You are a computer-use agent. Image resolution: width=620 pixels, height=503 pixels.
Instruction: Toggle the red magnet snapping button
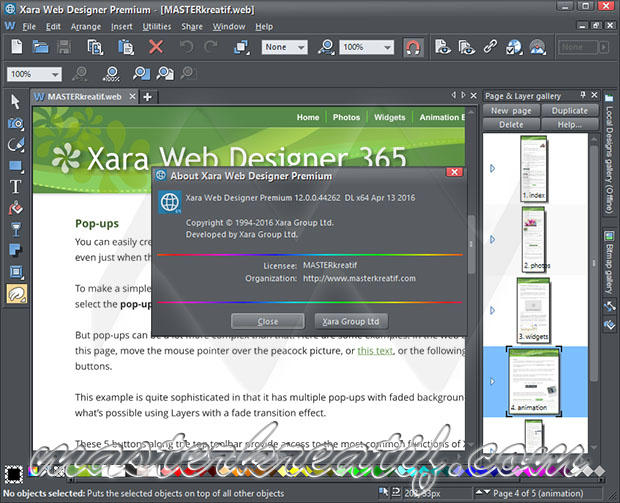[413, 48]
